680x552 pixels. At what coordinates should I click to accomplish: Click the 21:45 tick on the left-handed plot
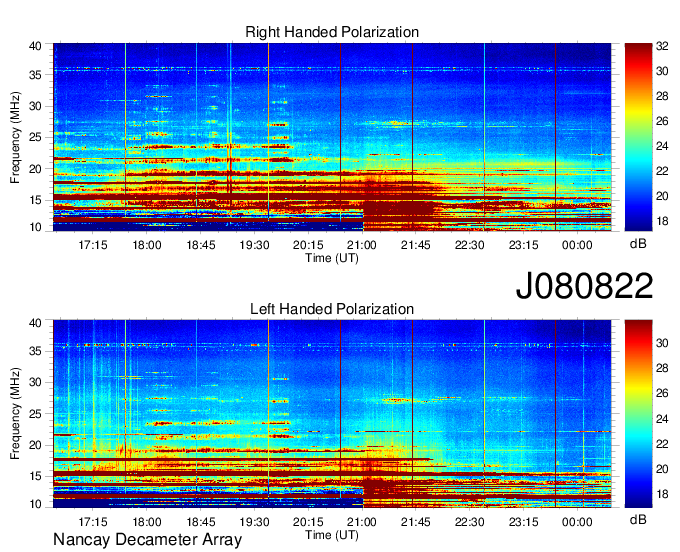point(416,522)
